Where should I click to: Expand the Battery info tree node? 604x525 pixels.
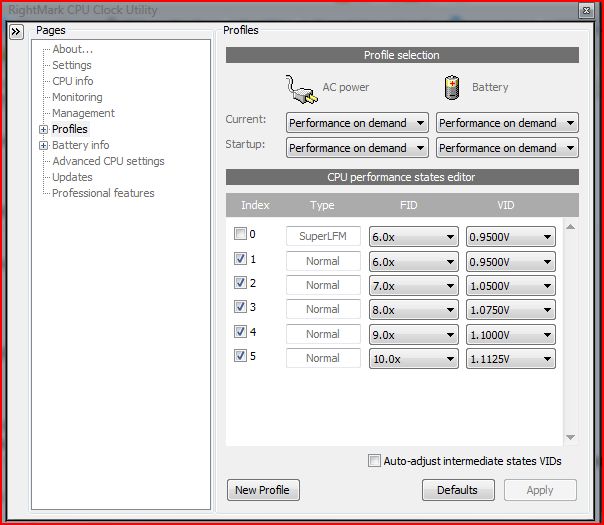click(43, 146)
